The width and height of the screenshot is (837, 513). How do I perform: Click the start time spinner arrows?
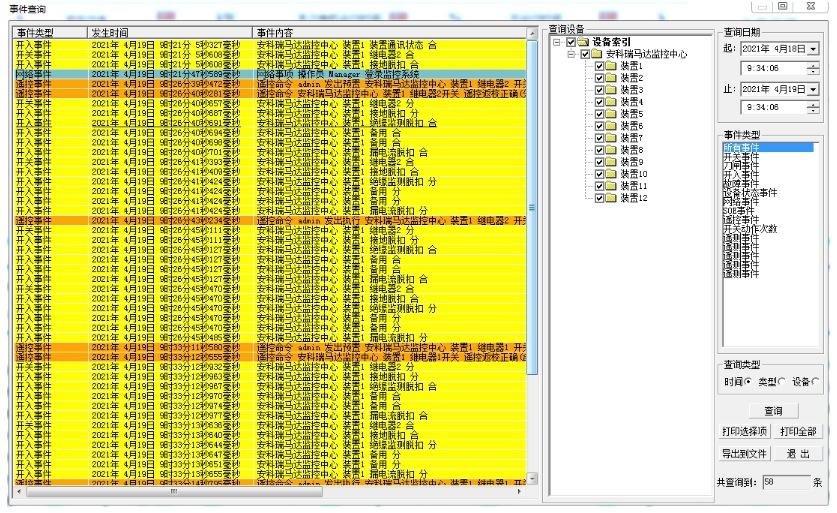click(813, 69)
